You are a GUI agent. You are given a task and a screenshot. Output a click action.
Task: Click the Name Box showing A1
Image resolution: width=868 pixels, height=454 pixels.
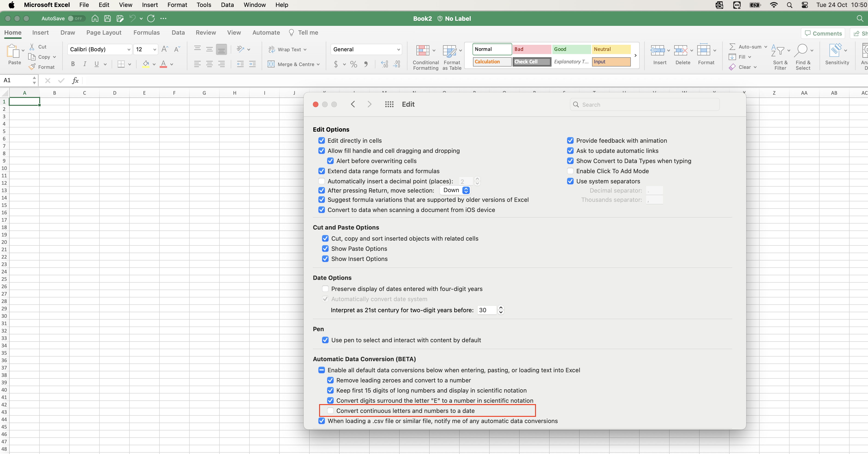[x=19, y=80]
